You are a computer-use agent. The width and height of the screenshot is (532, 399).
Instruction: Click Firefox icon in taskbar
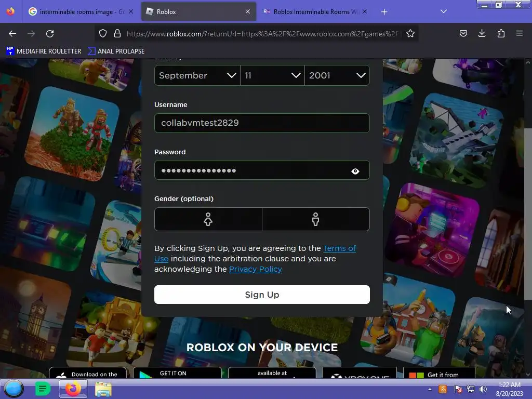point(73,389)
